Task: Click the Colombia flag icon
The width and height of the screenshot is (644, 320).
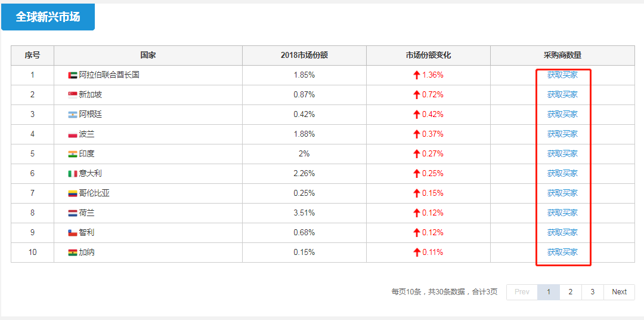Action: pos(73,193)
